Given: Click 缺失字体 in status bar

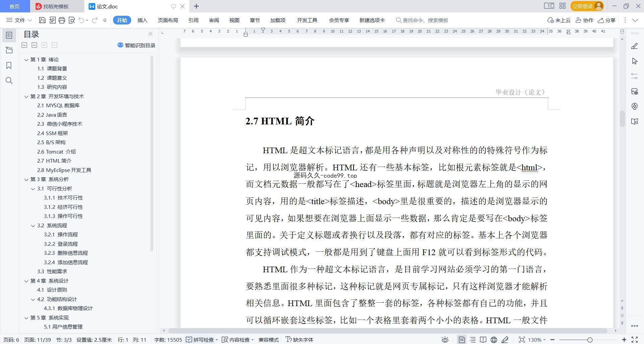Looking at the screenshot, I should coord(300,340).
